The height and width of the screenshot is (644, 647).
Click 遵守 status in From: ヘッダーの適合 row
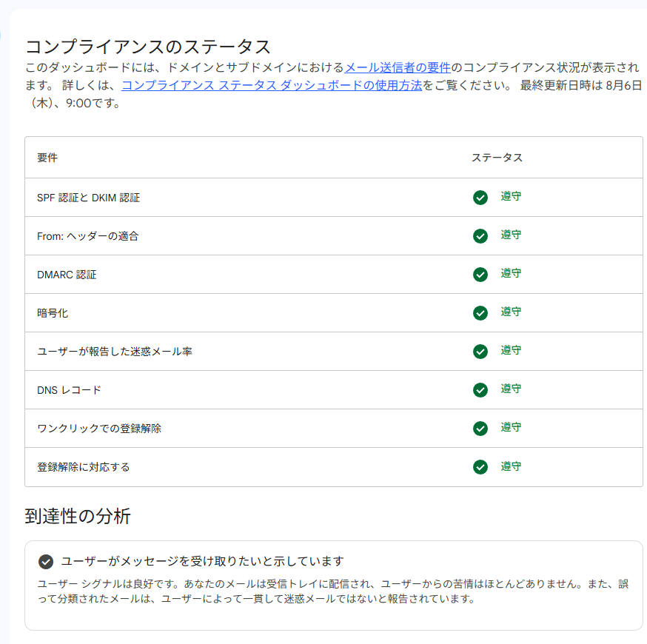point(511,235)
